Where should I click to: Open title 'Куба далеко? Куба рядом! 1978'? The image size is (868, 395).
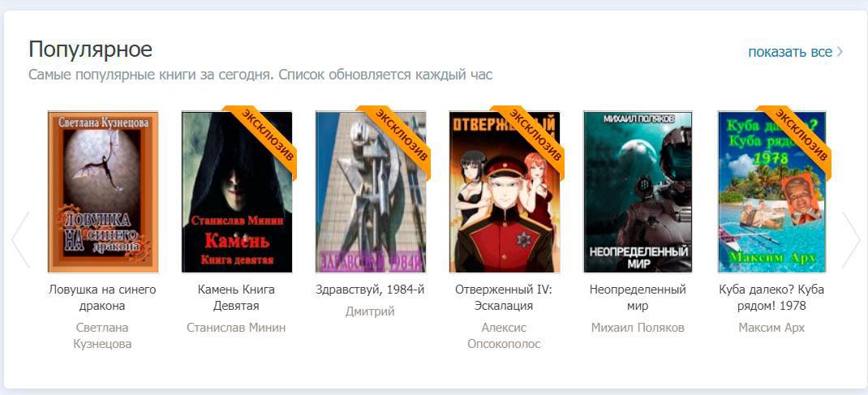tap(771, 298)
